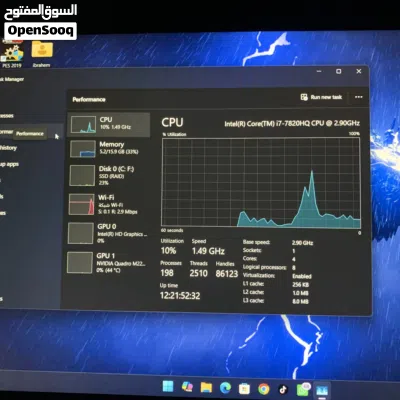Maximize the Task Manager window
This screenshot has height=400, width=400.
(339, 71)
